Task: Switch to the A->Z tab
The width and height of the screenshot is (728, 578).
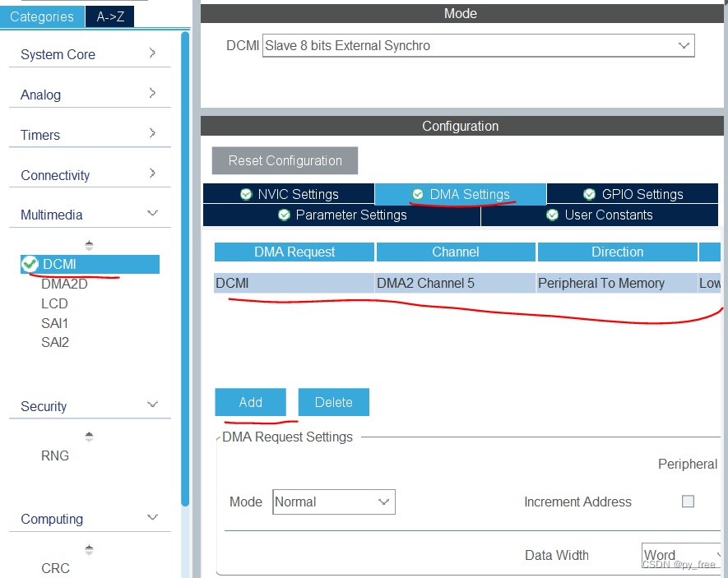Action: click(x=110, y=16)
